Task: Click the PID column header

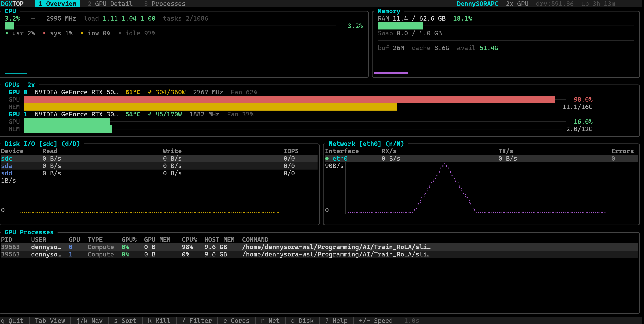Action: [x=7, y=240]
